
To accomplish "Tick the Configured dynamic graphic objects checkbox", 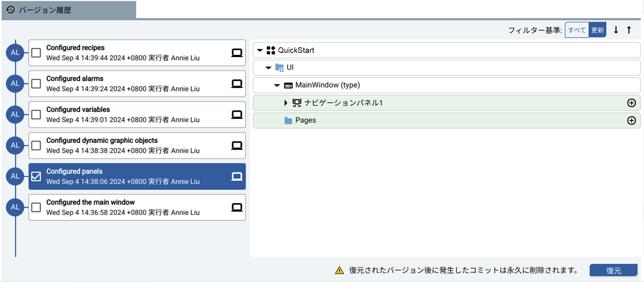I will [36, 146].
